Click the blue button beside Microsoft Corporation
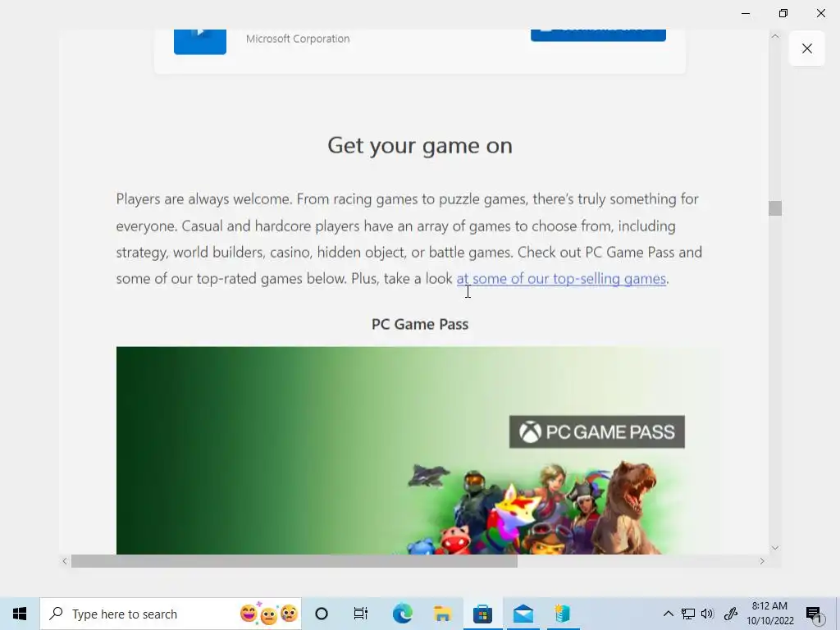 tap(598, 34)
